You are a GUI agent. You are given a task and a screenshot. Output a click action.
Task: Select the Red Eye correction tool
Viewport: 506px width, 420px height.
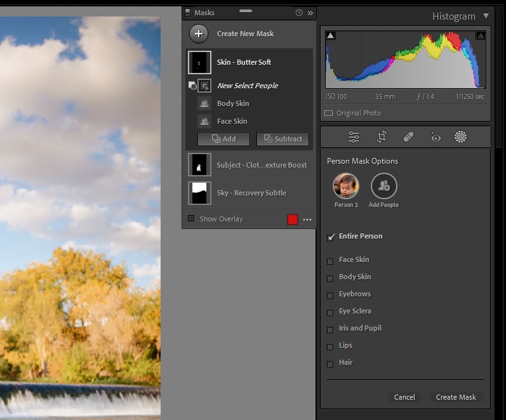pos(436,137)
